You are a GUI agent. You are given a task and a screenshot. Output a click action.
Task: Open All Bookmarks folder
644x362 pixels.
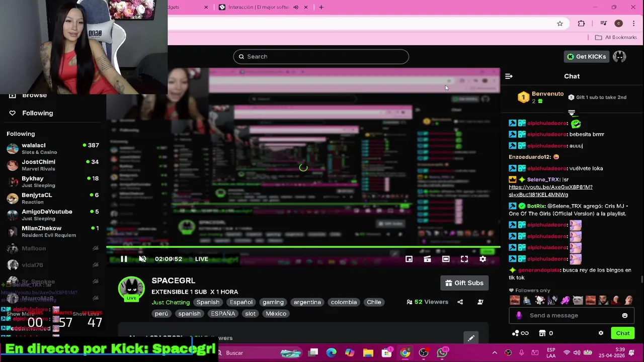(x=616, y=37)
